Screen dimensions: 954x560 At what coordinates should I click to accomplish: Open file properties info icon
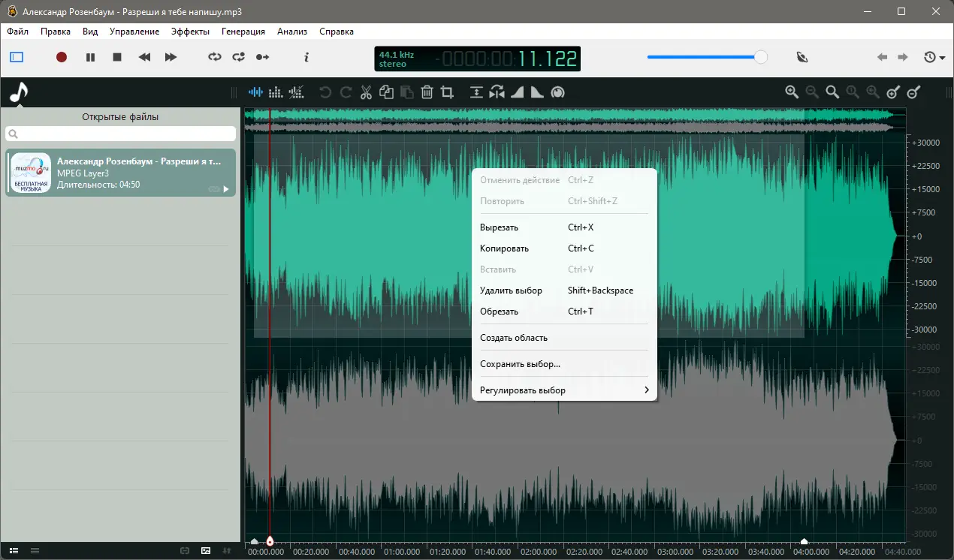[x=306, y=57]
